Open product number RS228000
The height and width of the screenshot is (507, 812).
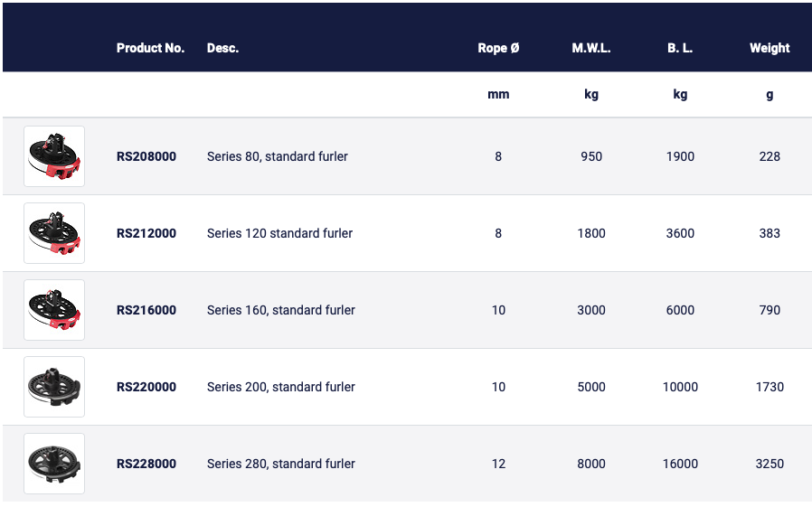point(146,464)
